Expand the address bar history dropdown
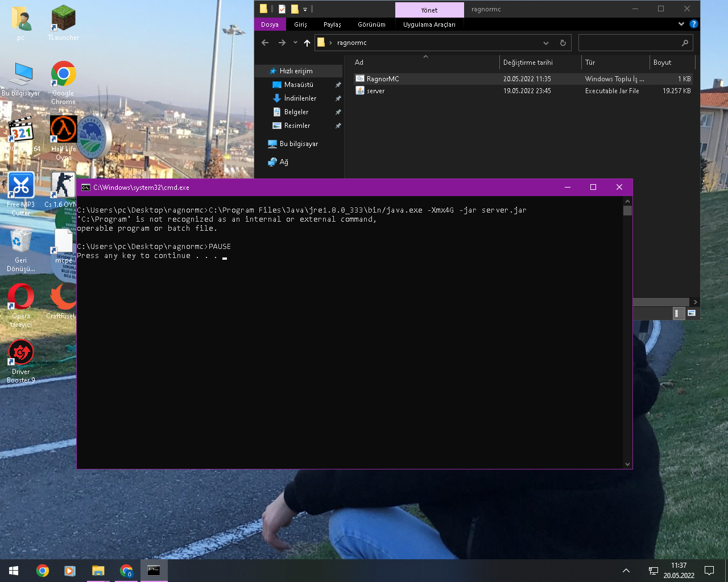 [546, 43]
